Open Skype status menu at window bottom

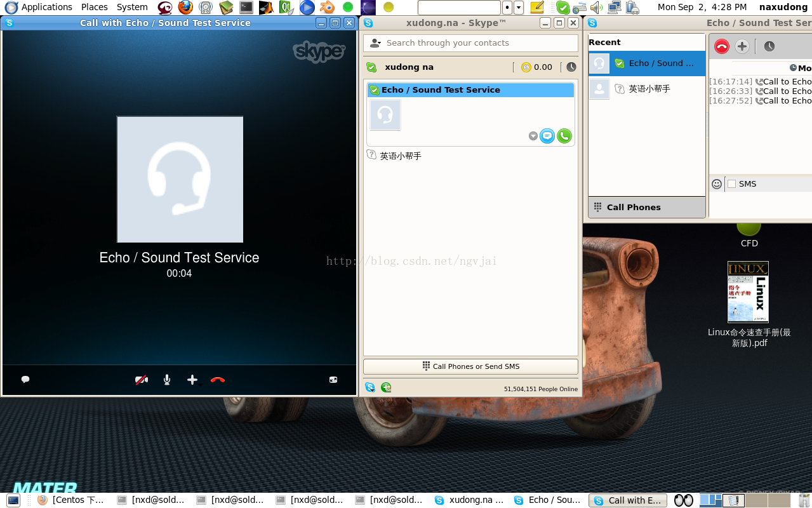coord(370,387)
